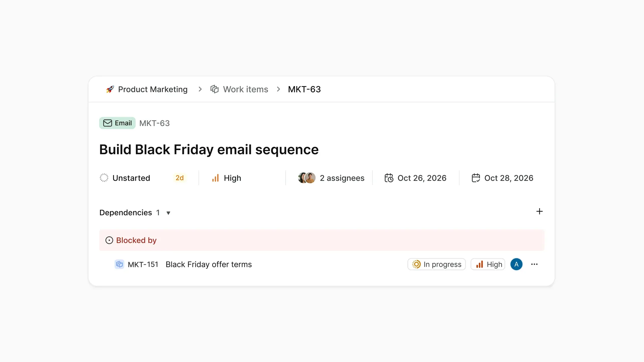Viewport: 644px width, 362px height.
Task: Open the MKT-151 identifier
Action: pyautogui.click(x=143, y=264)
